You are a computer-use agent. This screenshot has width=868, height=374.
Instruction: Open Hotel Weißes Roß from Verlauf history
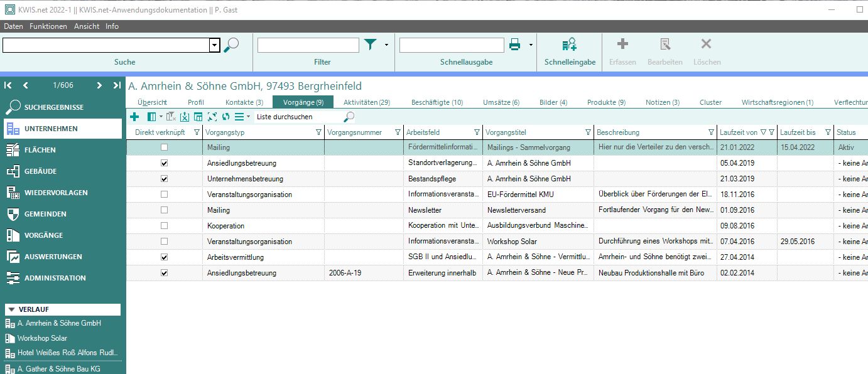[x=63, y=353]
